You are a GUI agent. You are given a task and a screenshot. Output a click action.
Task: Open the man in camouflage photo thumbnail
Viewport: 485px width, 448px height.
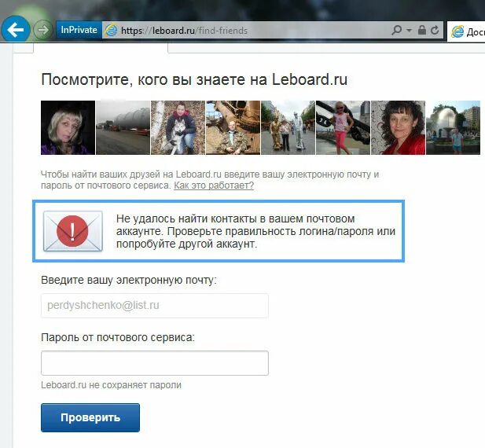tap(233, 127)
